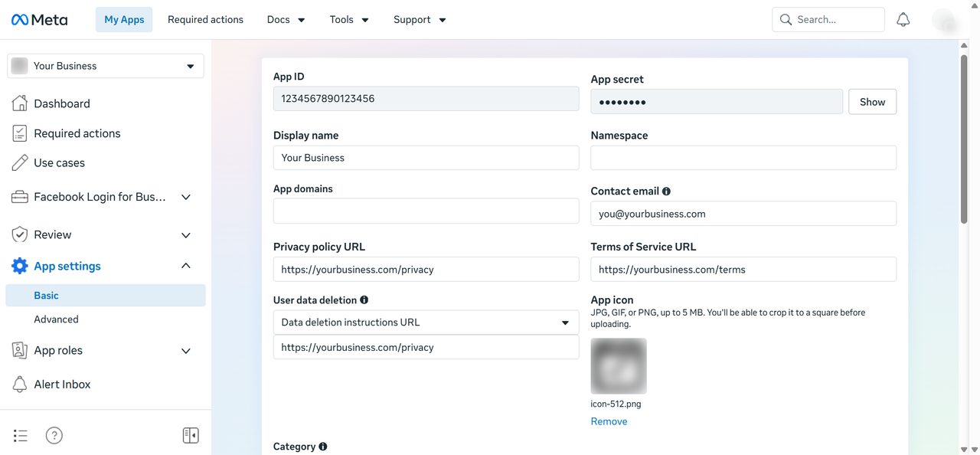Click the Your Business avatar in the selector
This screenshot has width=980, height=455.
(20, 66)
